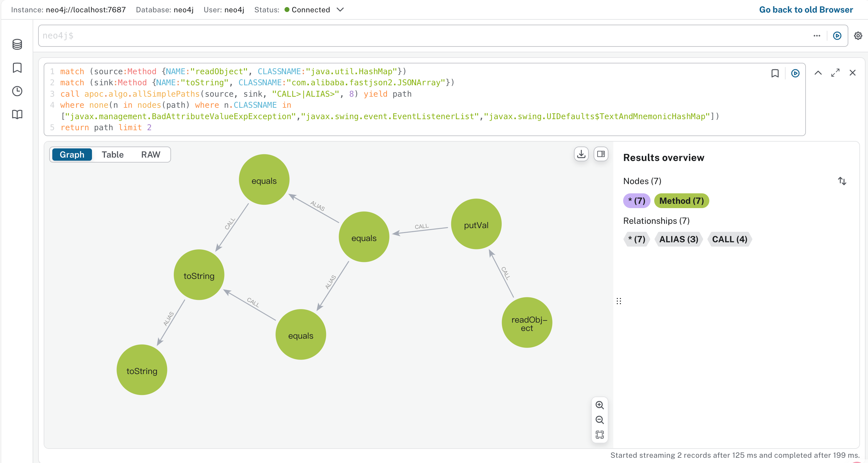
Task: Switch to the RAW results tab
Action: (150, 155)
